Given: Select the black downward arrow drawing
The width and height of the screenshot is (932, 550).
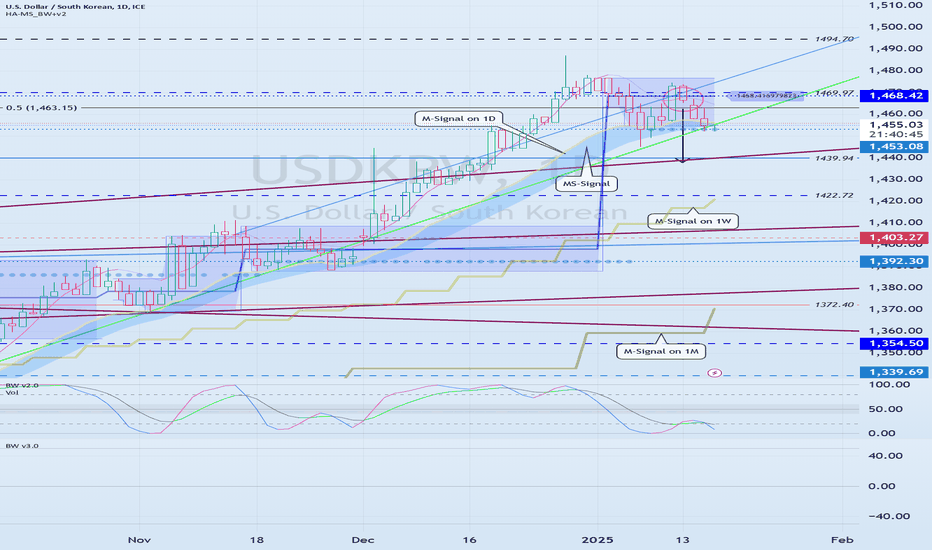Looking at the screenshot, I should 683,134.
